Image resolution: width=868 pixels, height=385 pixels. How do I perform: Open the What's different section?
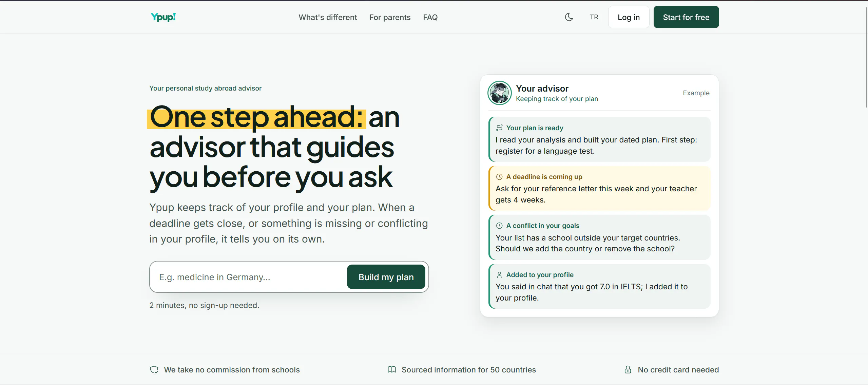tap(328, 17)
